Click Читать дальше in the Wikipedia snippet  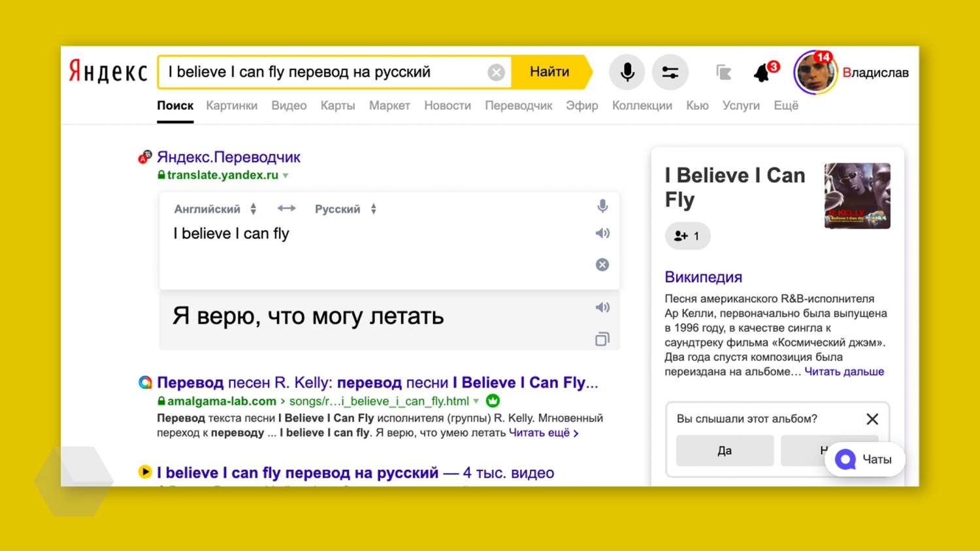coord(844,371)
